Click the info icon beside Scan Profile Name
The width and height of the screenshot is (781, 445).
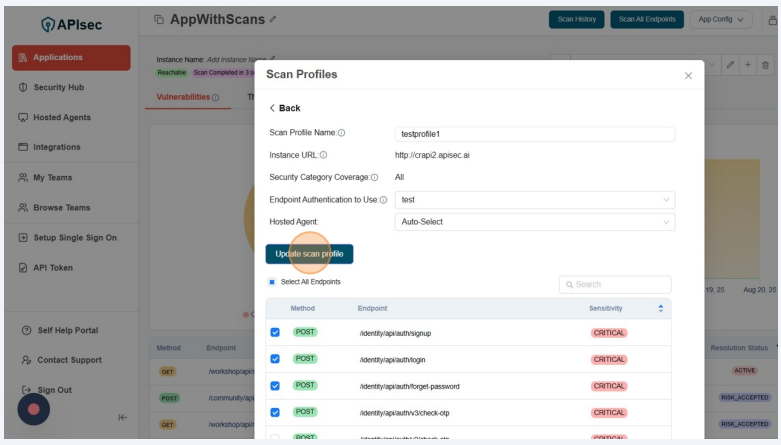(x=342, y=134)
